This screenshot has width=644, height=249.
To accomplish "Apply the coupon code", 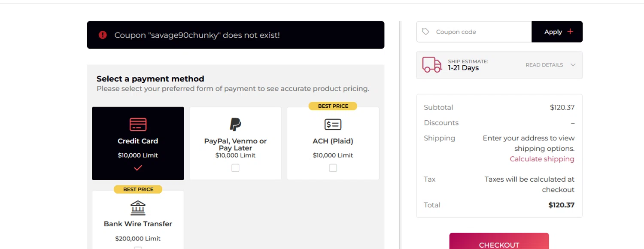I will [557, 32].
